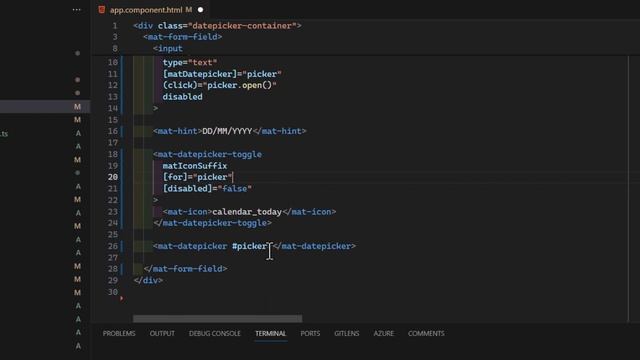Click line number 26 in the gutter
640x360 pixels.
(x=113, y=246)
